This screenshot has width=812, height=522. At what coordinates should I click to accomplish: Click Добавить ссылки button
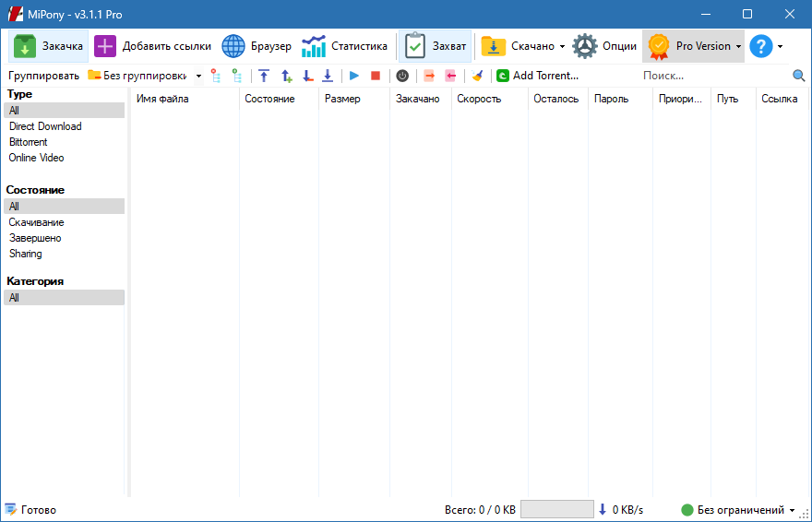[x=153, y=46]
